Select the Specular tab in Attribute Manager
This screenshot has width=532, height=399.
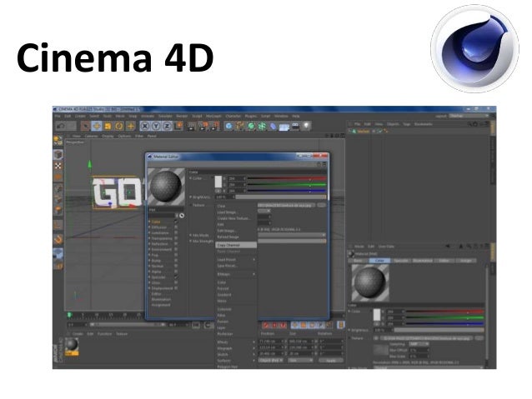401,261
